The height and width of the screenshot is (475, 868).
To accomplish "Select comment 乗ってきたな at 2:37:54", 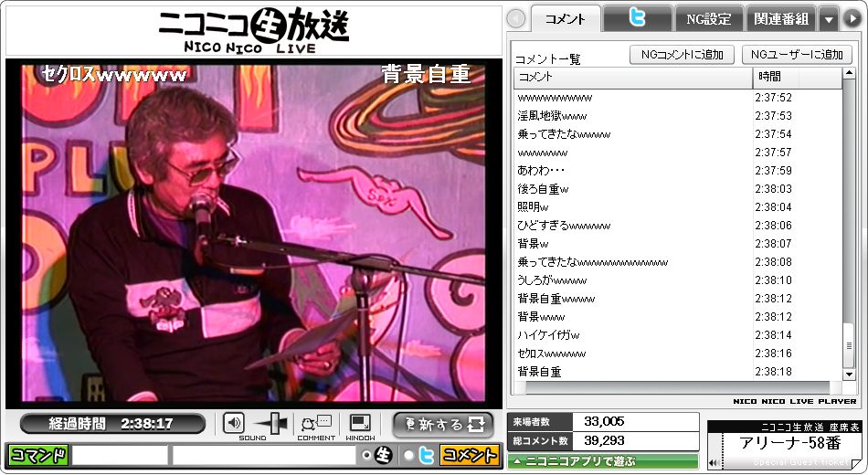I will coord(678,134).
